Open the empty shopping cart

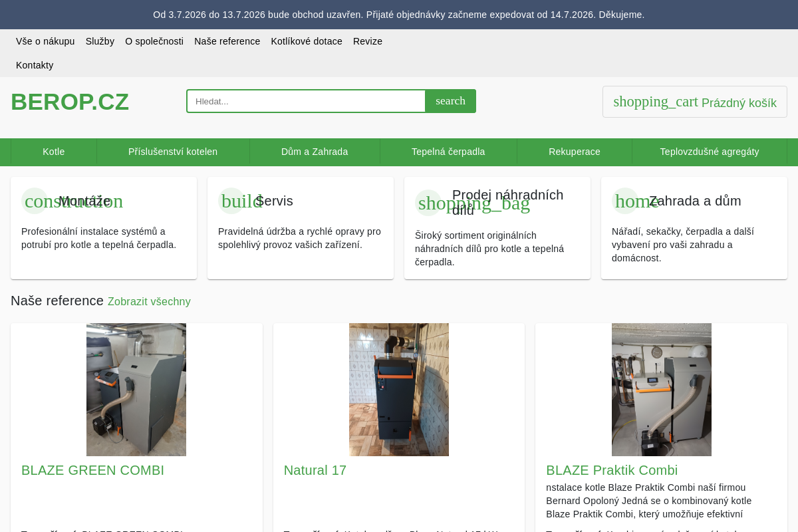pos(695,102)
